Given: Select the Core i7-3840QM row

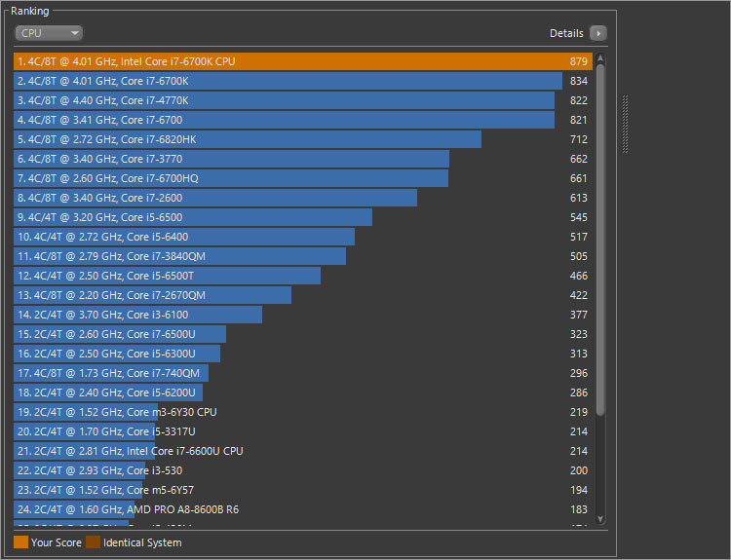Looking at the screenshot, I should (x=303, y=256).
